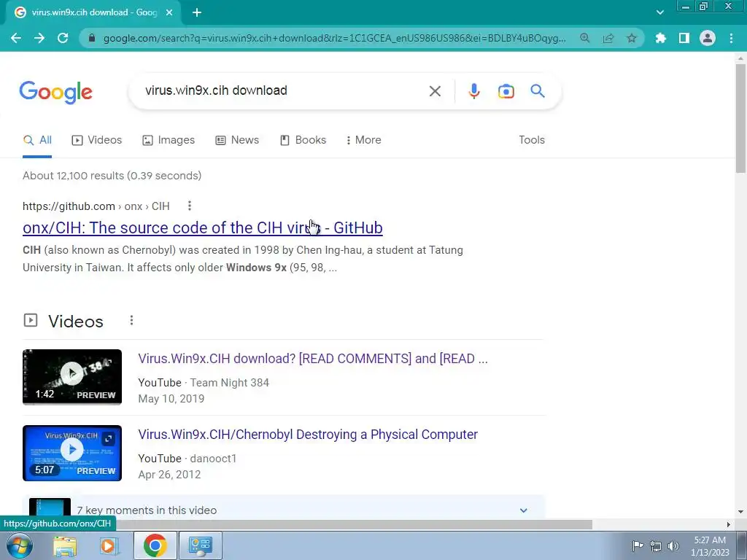Select Chrome icon in the taskbar
Image resolution: width=747 pixels, height=560 pixels.
pyautogui.click(x=155, y=545)
